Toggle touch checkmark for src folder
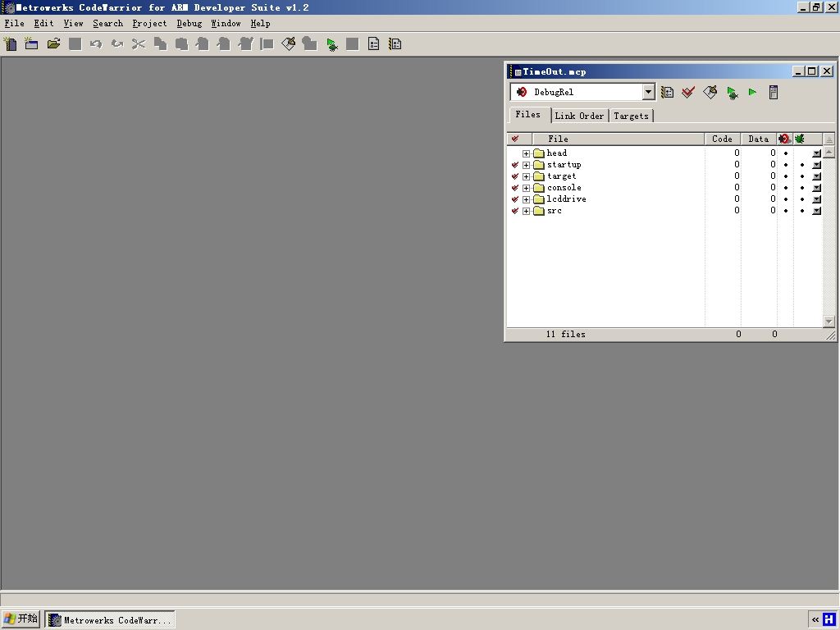840x630 pixels. pos(515,211)
